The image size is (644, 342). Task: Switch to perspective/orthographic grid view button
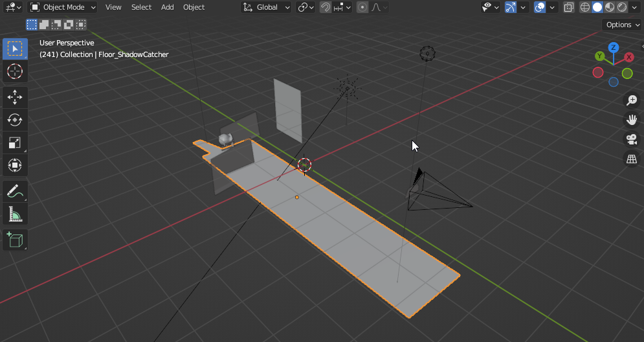click(x=632, y=159)
